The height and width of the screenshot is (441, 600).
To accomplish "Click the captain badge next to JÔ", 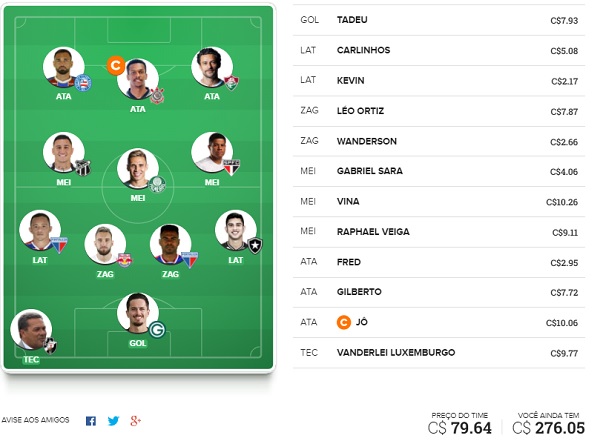I will pyautogui.click(x=344, y=322).
